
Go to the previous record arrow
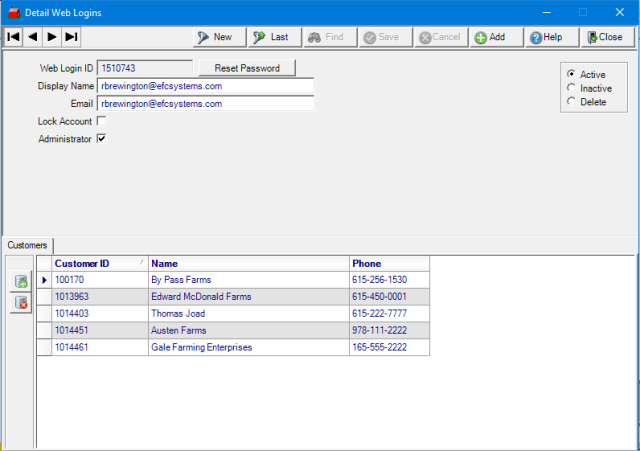(32, 37)
